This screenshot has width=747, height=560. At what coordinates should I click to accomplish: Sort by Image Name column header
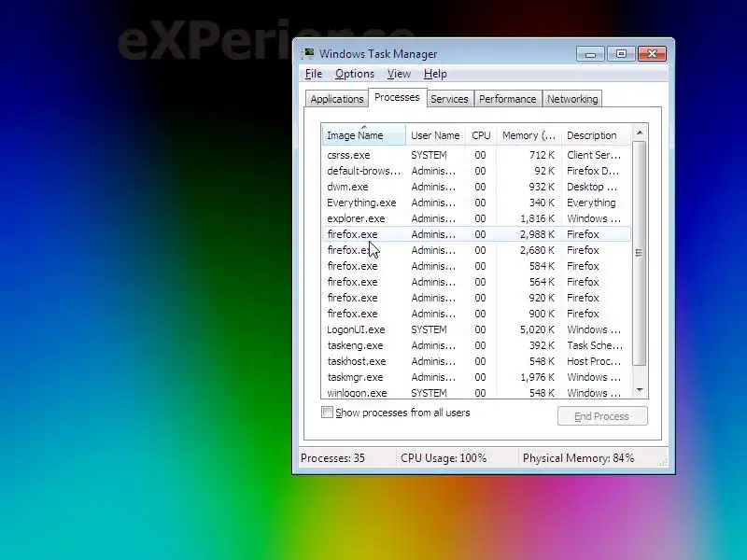tap(363, 135)
